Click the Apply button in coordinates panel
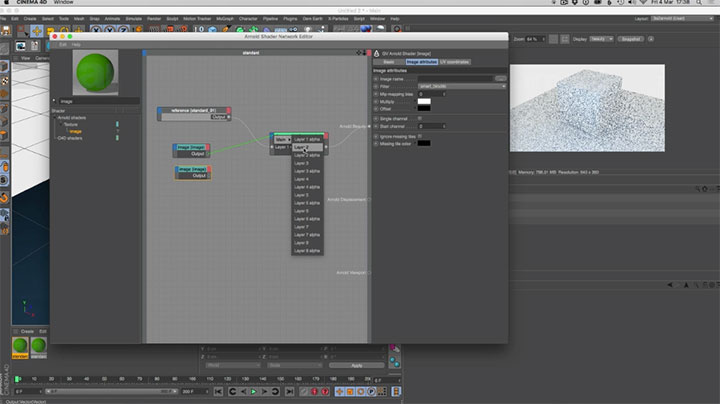This screenshot has width=720, height=404. pos(357,365)
